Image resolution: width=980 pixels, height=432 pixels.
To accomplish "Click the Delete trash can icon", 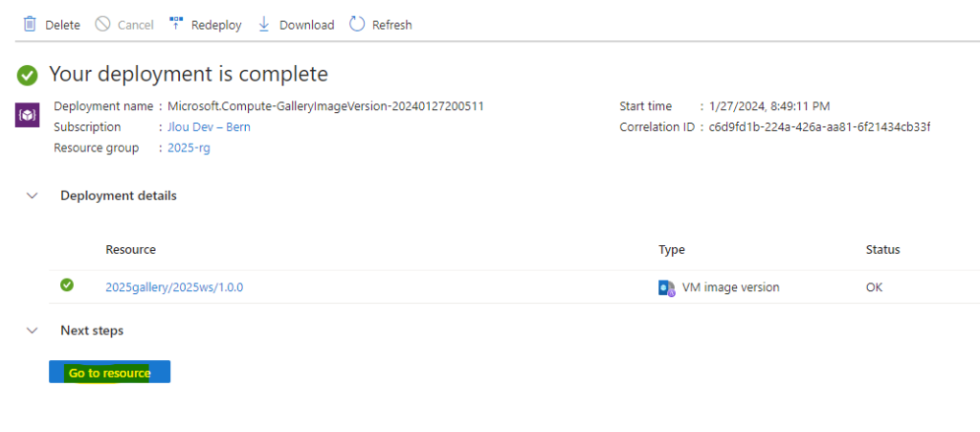I will [30, 24].
